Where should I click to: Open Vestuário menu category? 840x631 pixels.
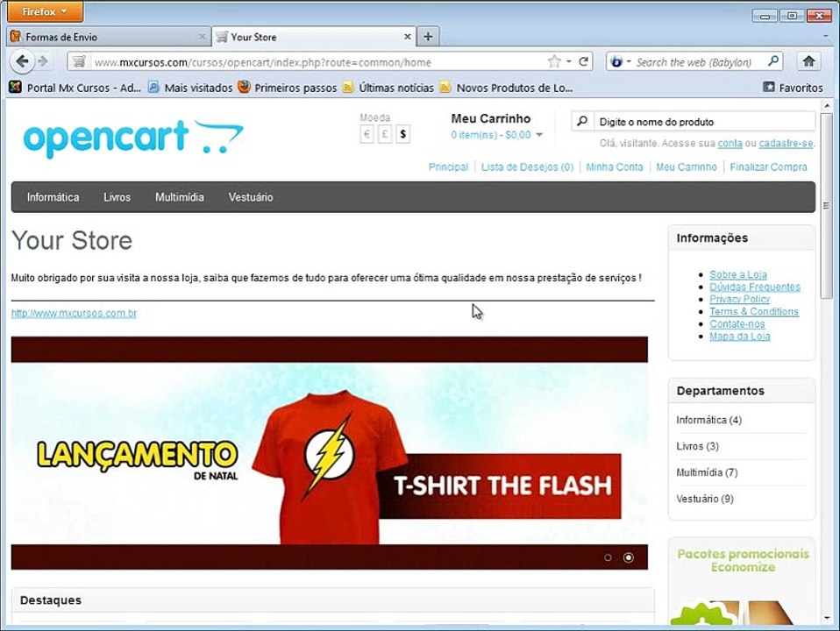251,197
